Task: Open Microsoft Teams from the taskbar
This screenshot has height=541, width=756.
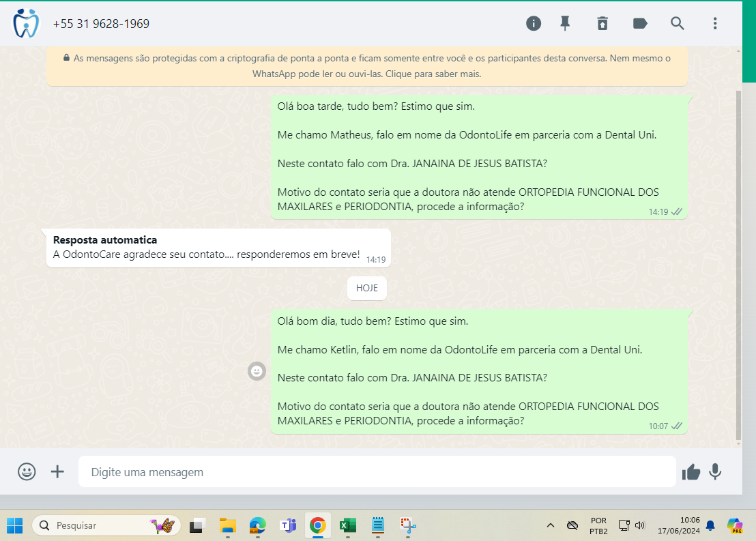Action: point(288,525)
